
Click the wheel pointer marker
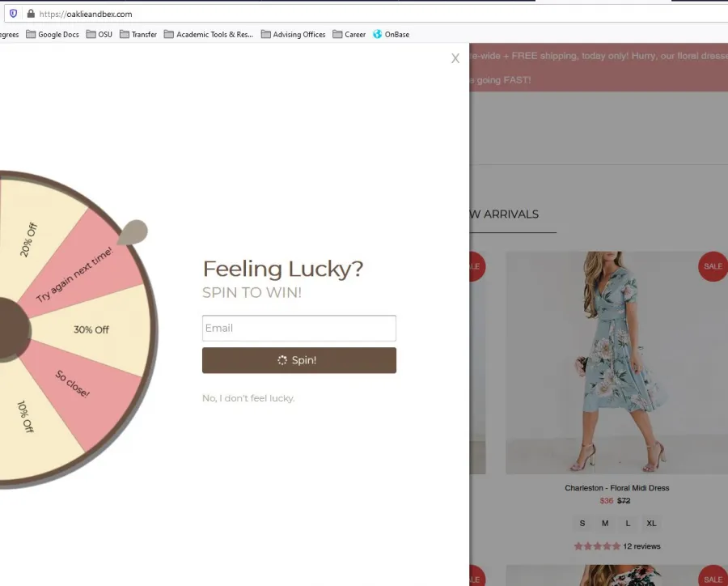click(133, 231)
